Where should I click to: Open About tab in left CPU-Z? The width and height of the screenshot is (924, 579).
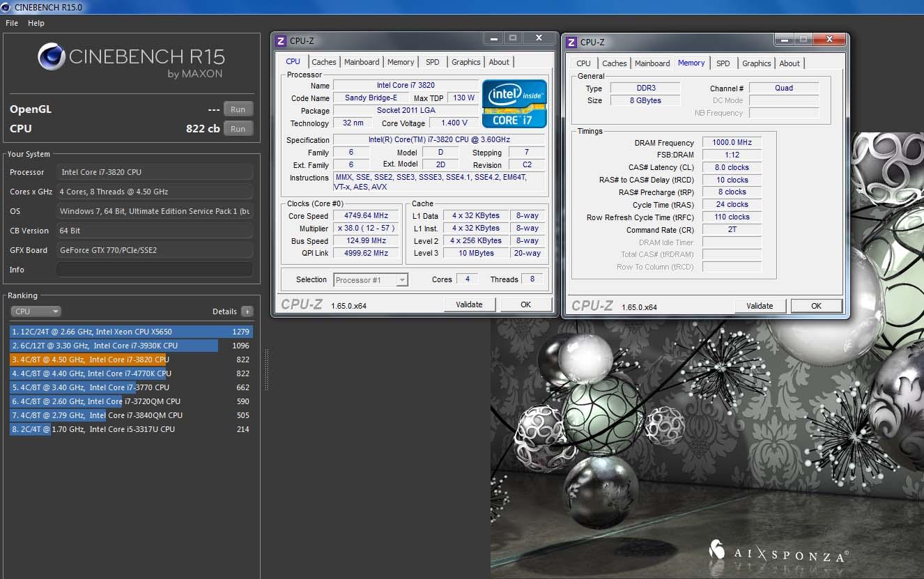click(x=499, y=62)
